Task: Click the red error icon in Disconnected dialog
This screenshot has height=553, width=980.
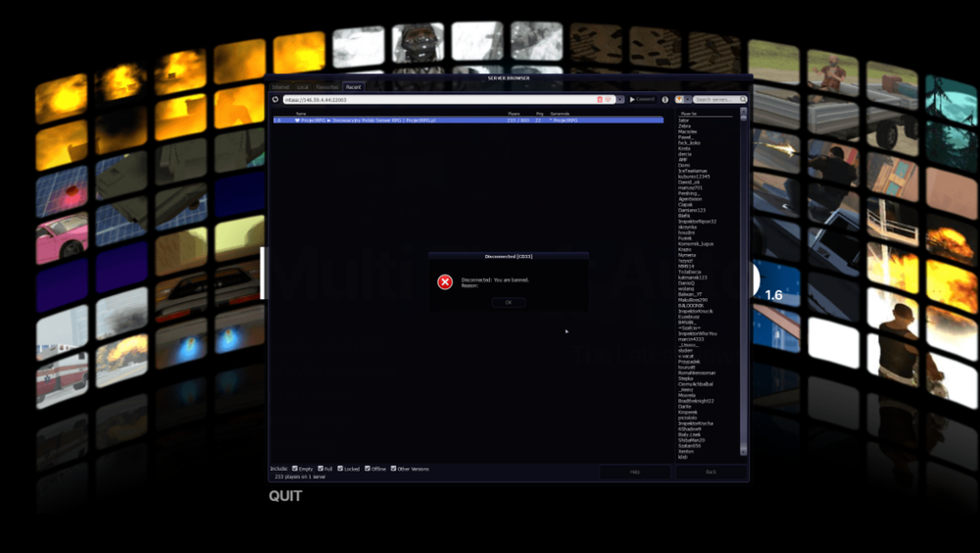Action: [x=445, y=282]
